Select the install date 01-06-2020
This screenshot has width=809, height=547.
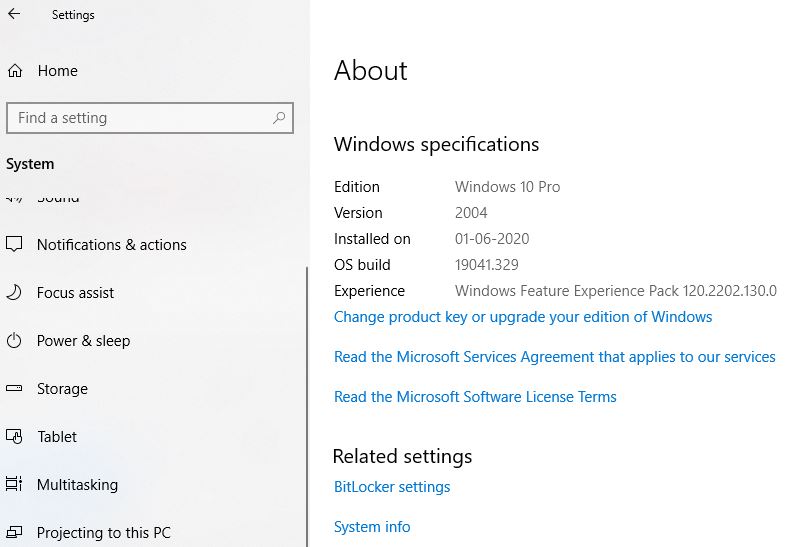click(x=492, y=238)
